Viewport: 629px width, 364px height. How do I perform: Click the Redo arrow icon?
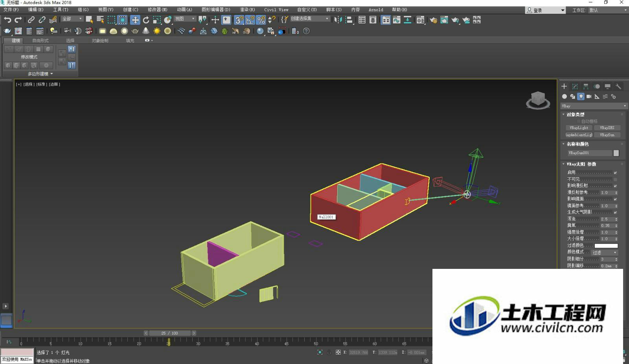click(18, 20)
